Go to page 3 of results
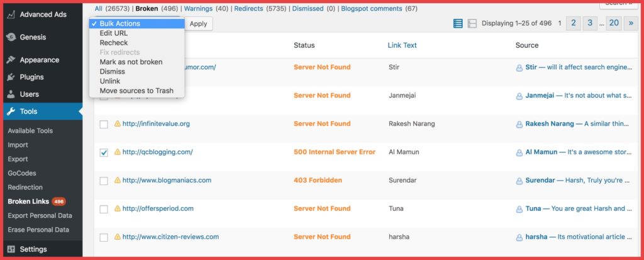This screenshot has width=644, height=260. pos(589,23)
